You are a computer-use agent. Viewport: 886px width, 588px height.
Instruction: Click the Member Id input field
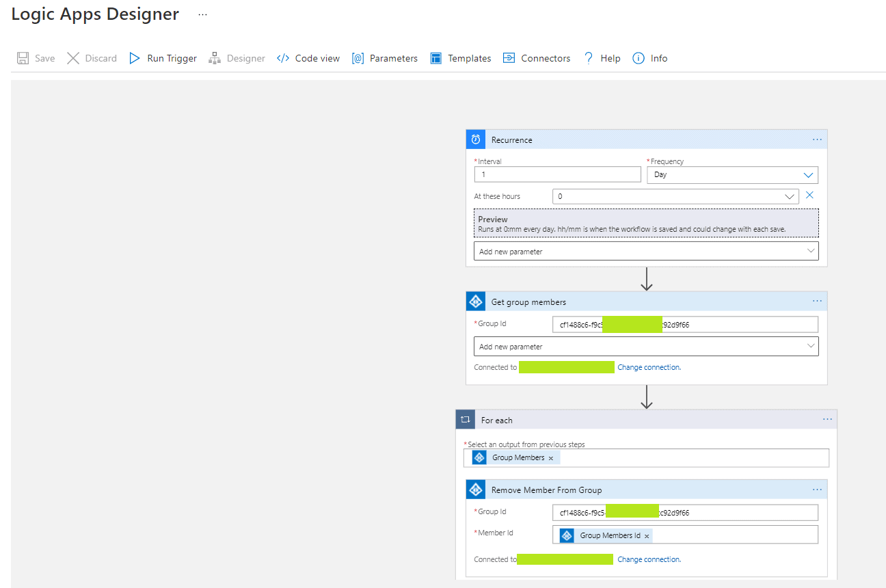click(x=685, y=535)
